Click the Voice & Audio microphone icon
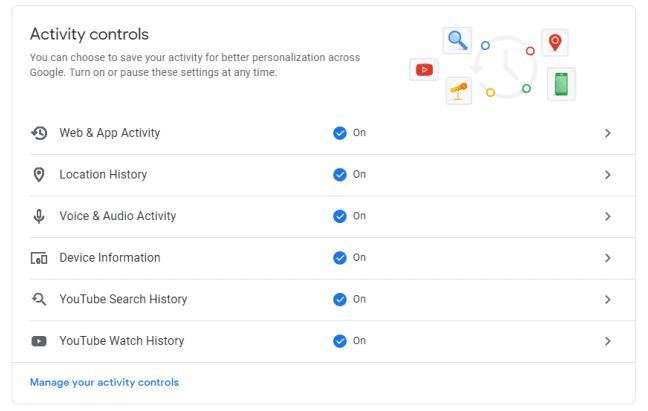The image size is (648, 411). point(39,216)
